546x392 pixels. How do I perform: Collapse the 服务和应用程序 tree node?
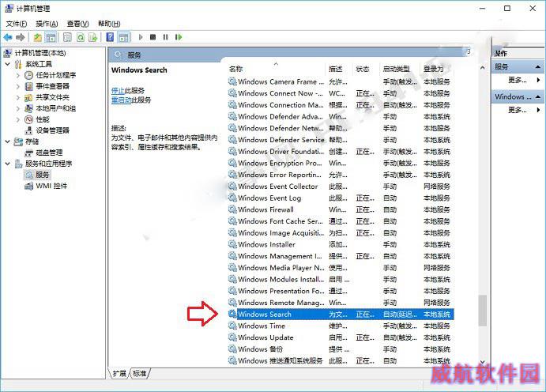8,164
